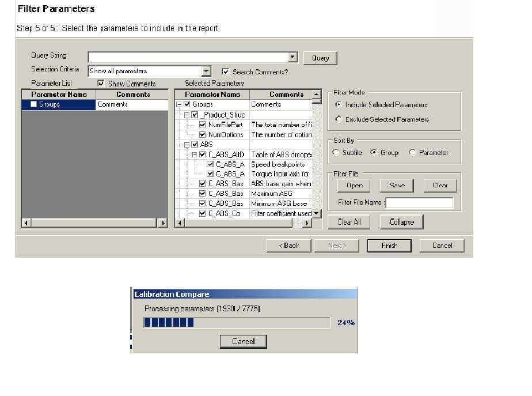Click Save in Filter File section
Screen dimensions: 532x396
pyautogui.click(x=397, y=186)
